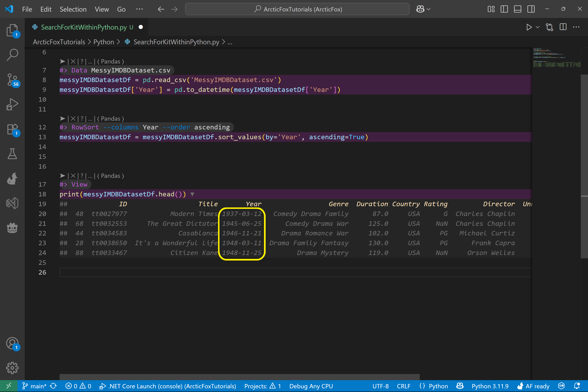
Task: Click the Python folder breadcrumb
Action: 104,42
